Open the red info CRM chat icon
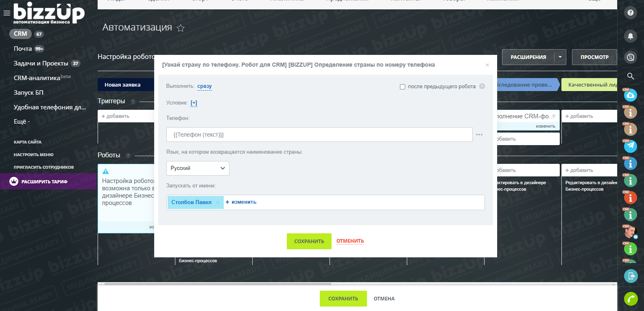Viewport: 644px width, 311px height. [x=630, y=198]
